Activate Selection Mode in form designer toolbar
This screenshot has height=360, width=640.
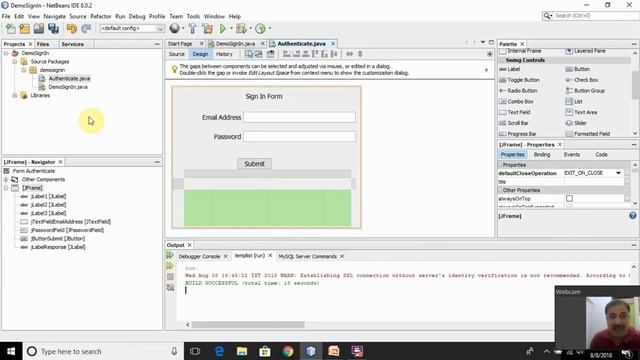[x=249, y=54]
